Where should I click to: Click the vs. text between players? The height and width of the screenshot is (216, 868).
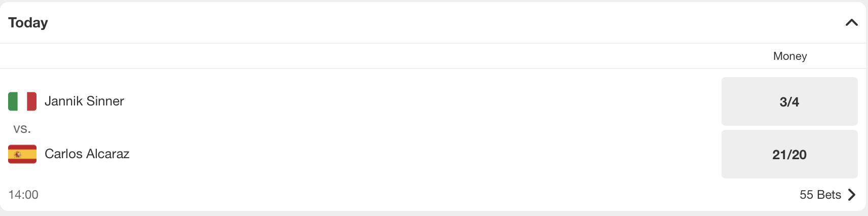pyautogui.click(x=22, y=128)
